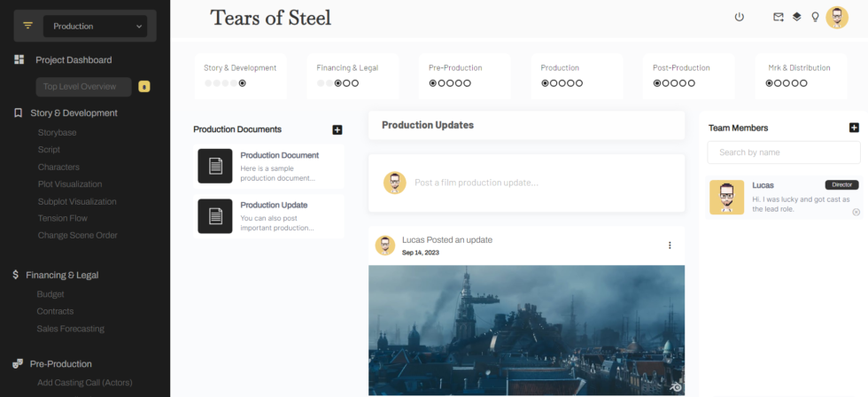Select first radio dot under Pre-Production
The width and height of the screenshot is (868, 397).
[x=433, y=83]
